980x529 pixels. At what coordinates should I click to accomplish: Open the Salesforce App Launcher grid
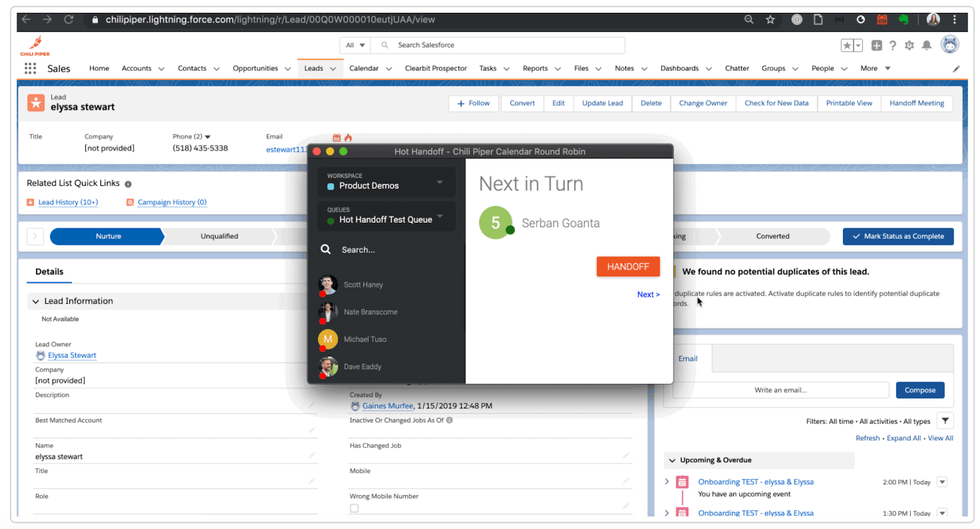point(30,68)
